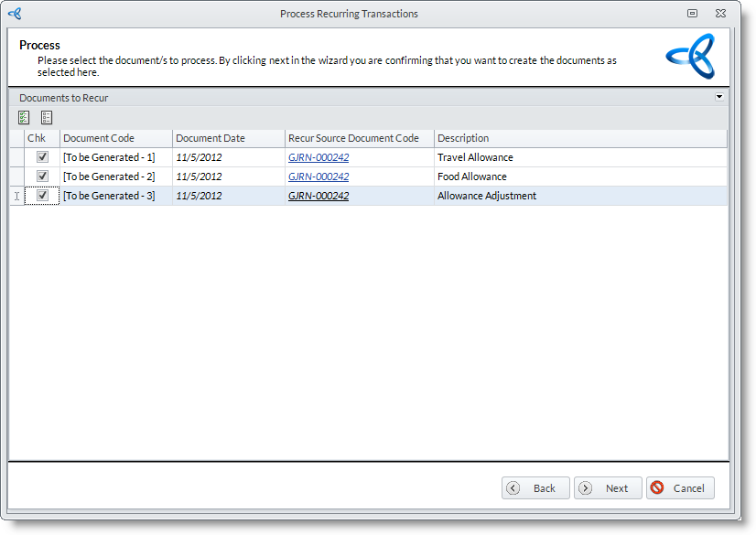
Task: Select the row indicator of the third row
Action: (x=16, y=196)
